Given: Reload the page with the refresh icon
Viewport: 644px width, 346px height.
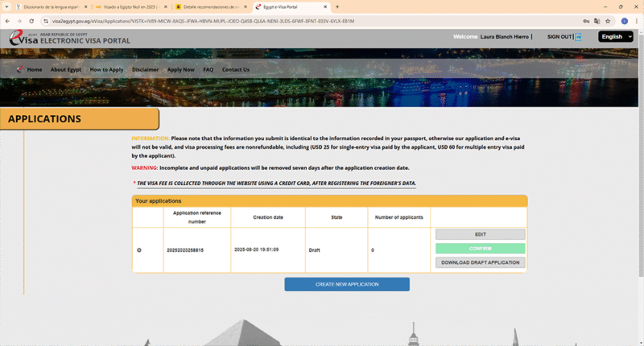Looking at the screenshot, I should [31, 21].
